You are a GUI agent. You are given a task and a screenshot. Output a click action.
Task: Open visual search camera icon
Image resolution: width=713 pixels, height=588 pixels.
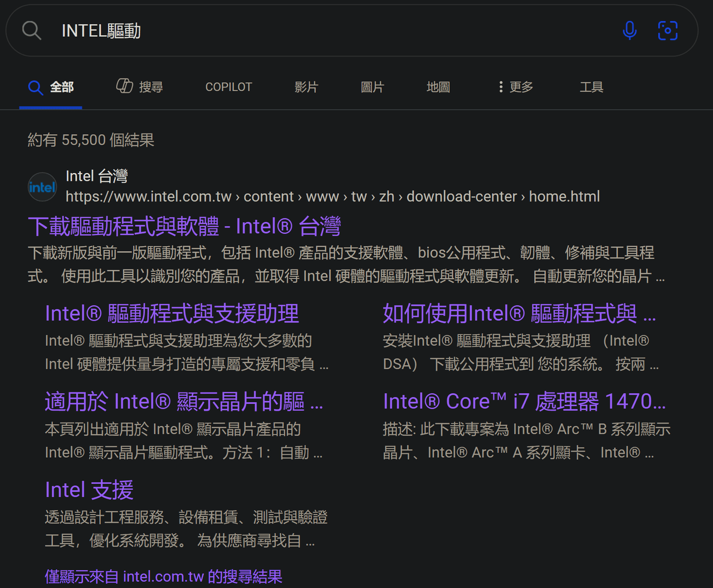tap(667, 31)
